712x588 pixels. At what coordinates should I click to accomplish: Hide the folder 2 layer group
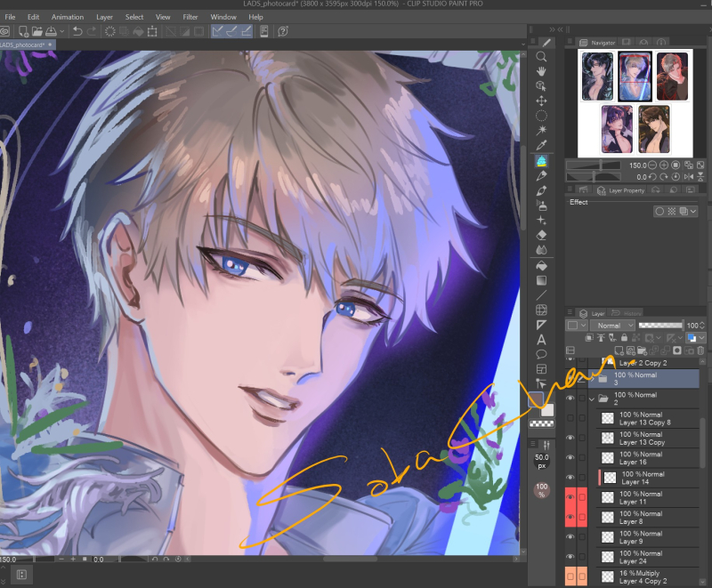570,399
